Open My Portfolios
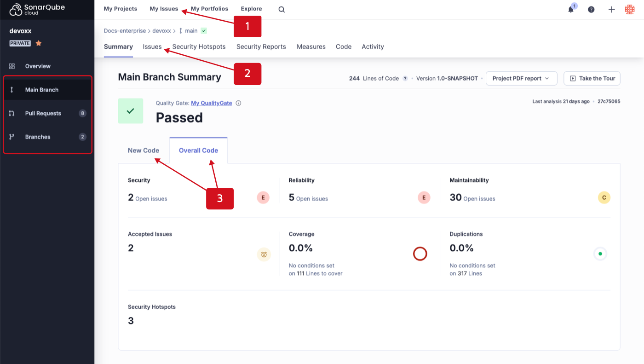The image size is (644, 364). point(209,9)
